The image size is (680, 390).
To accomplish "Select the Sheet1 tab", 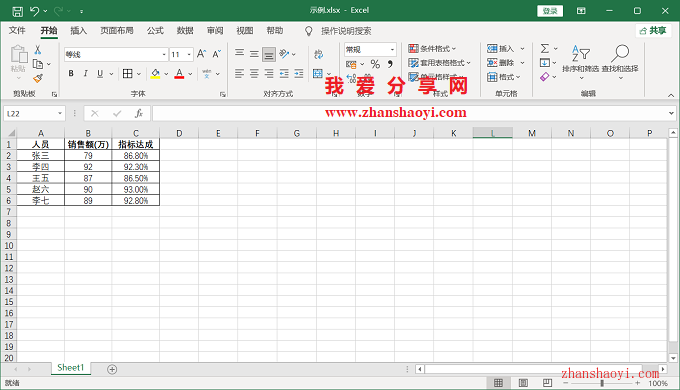I will coord(71,368).
